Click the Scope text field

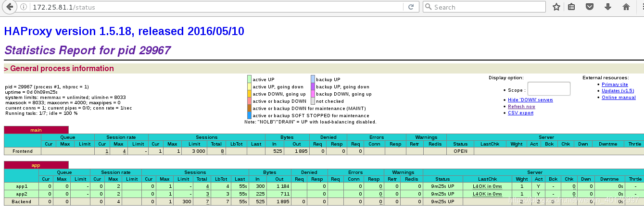pyautogui.click(x=549, y=89)
